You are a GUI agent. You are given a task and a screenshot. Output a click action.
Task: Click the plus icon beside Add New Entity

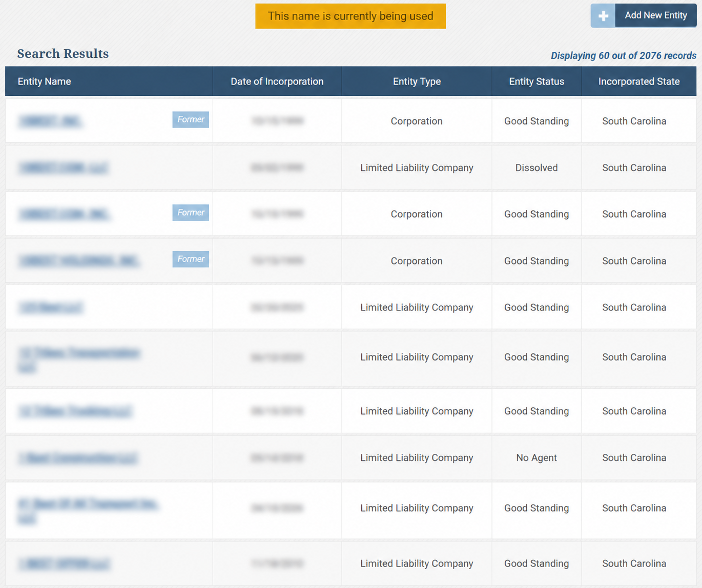603,16
